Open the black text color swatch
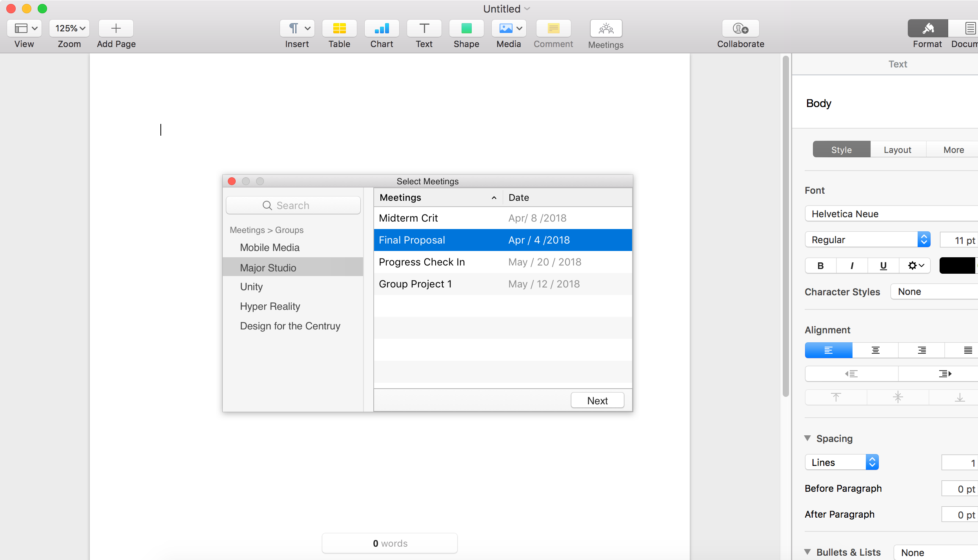 957,265
